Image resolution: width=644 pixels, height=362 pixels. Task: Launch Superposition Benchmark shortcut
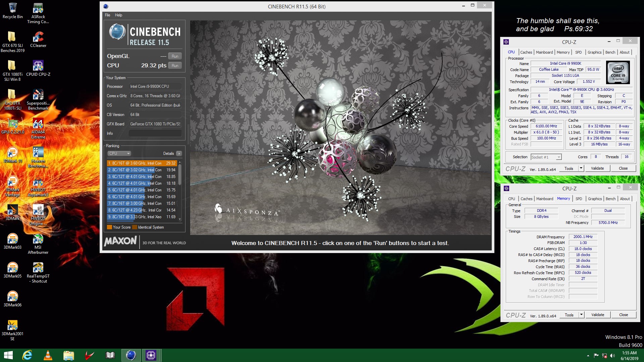(x=38, y=100)
